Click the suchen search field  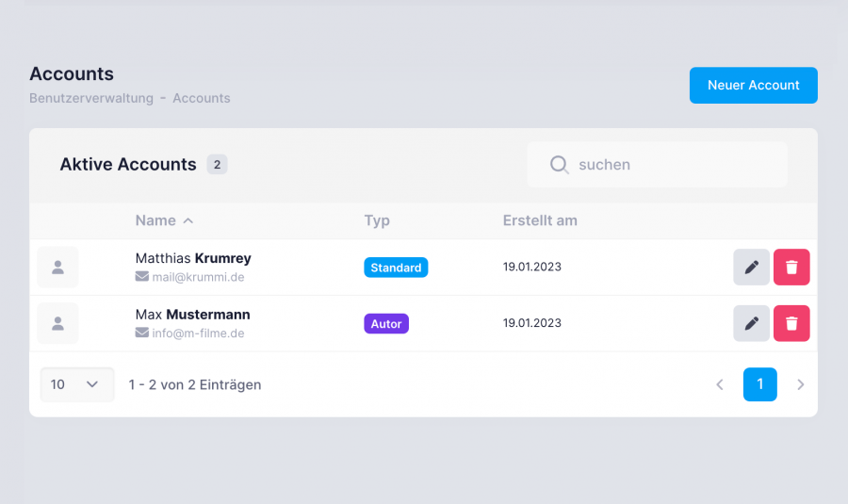coord(657,165)
